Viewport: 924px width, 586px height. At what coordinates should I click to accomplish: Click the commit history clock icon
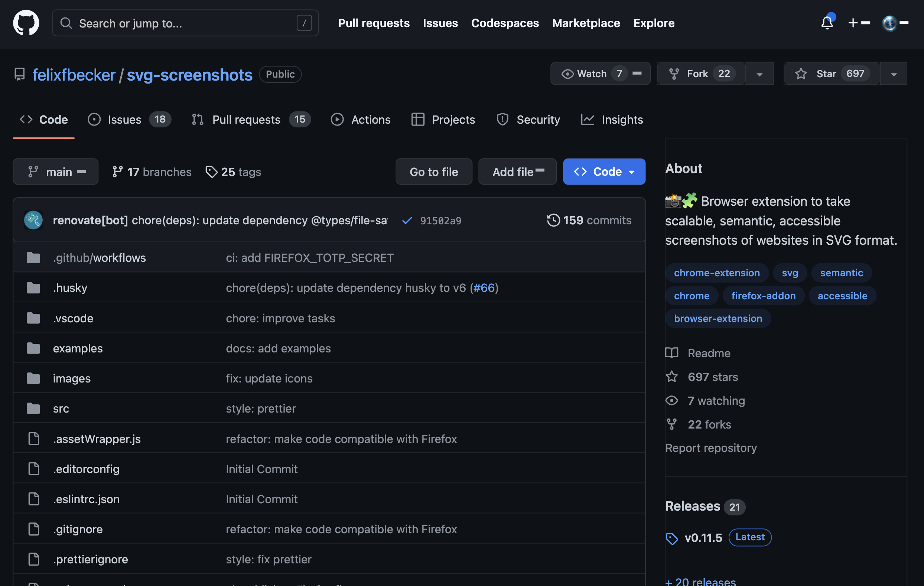(553, 220)
